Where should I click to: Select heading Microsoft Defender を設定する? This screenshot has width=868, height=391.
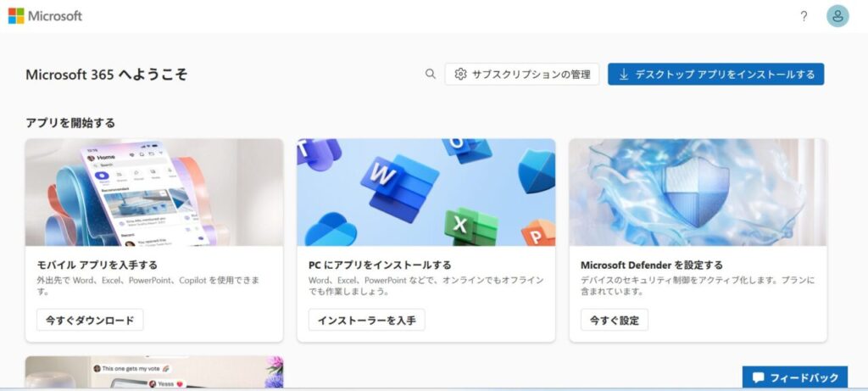click(x=652, y=265)
